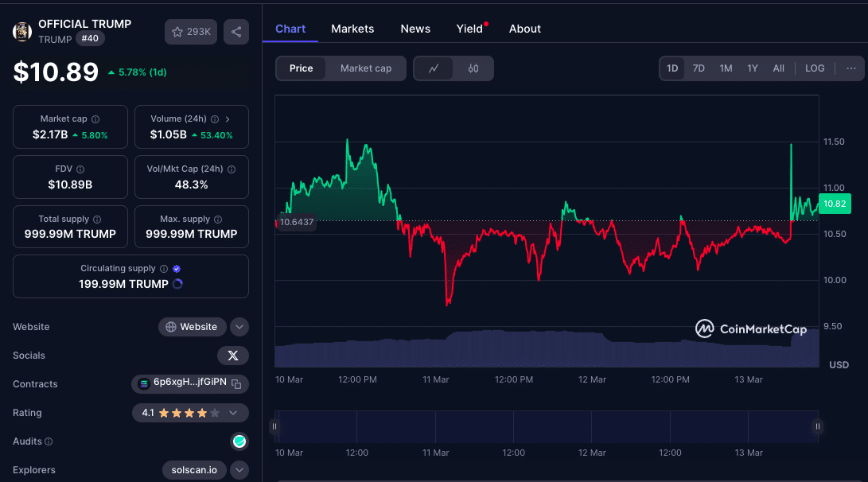The height and width of the screenshot is (482, 868).
Task: Click the verified badge beside Circulating supply
Action: click(177, 268)
